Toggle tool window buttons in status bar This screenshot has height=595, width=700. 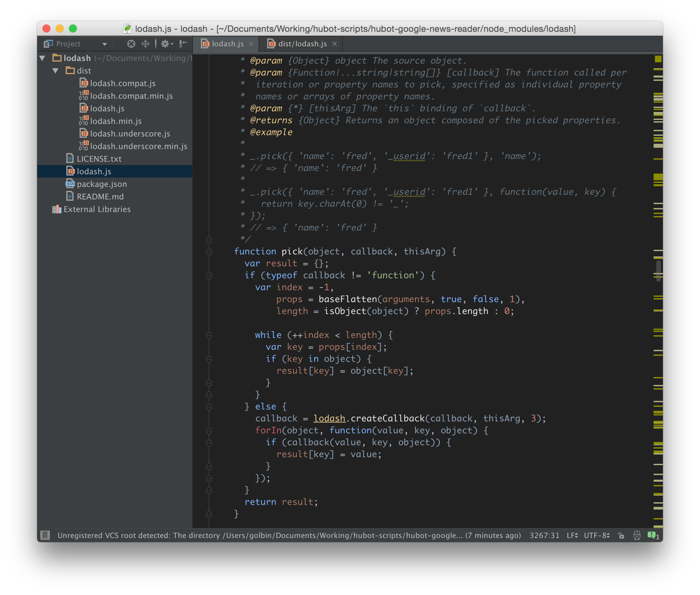click(x=45, y=535)
